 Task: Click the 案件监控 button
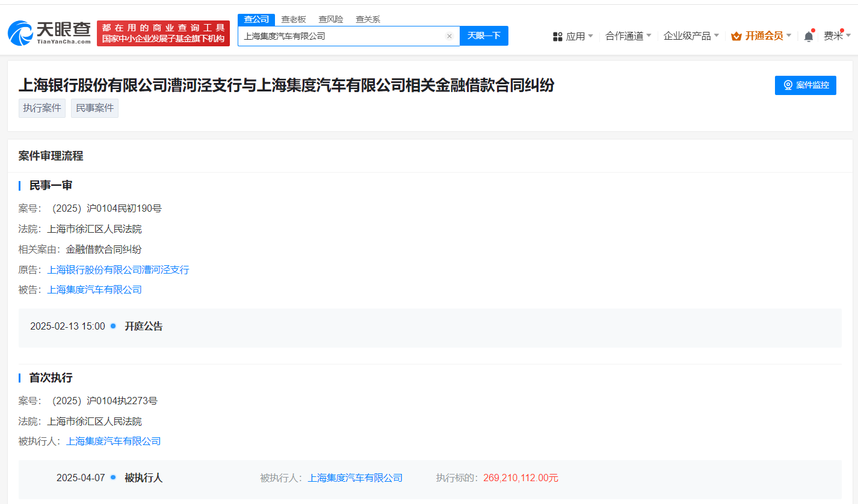coord(806,85)
